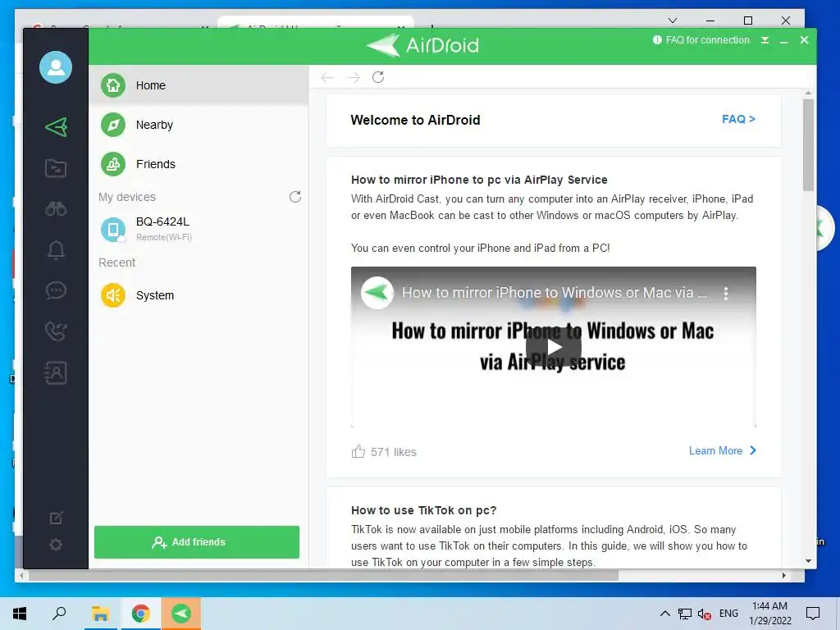840x630 pixels.
Task: Open video options three-dot menu
Action: 726,293
